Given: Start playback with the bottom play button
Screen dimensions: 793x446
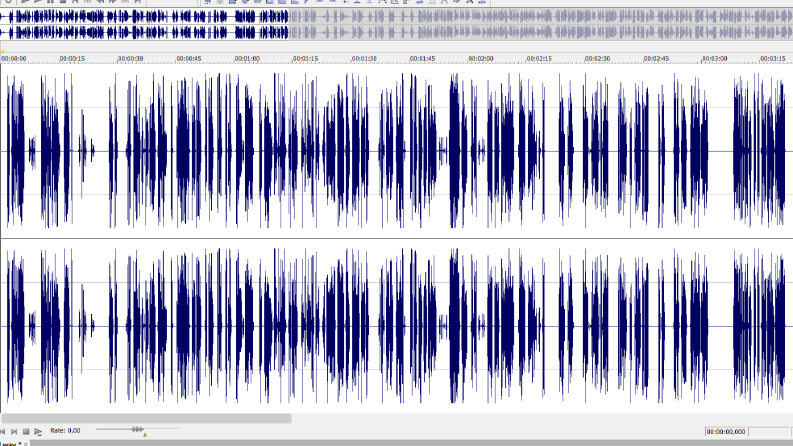Looking at the screenshot, I should point(38,431).
